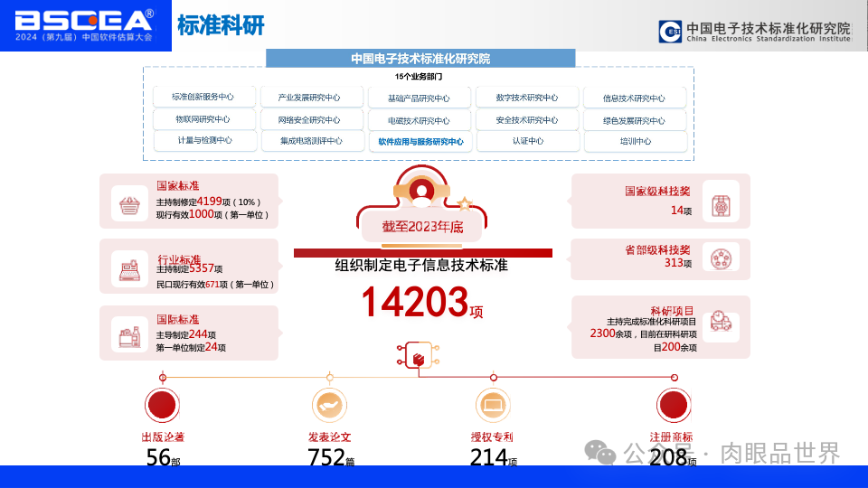Click the 国家标准 card title
Image resolution: width=868 pixels, height=488 pixels.
click(178, 186)
